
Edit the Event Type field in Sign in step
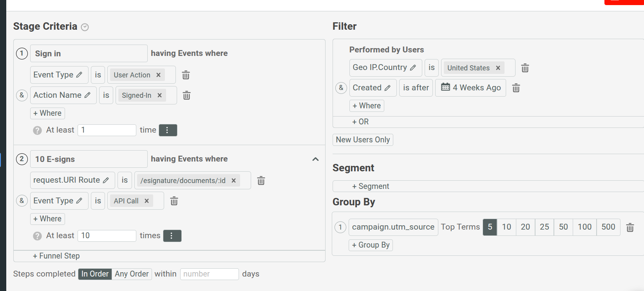point(79,75)
